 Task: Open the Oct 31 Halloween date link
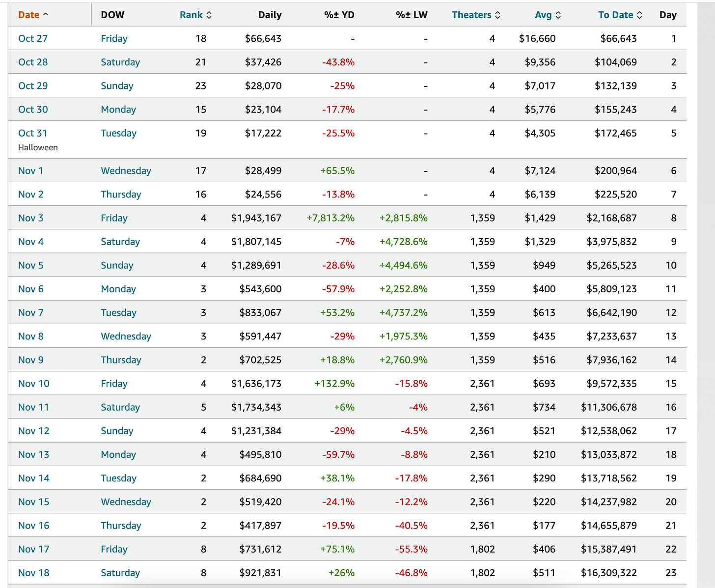pyautogui.click(x=33, y=133)
